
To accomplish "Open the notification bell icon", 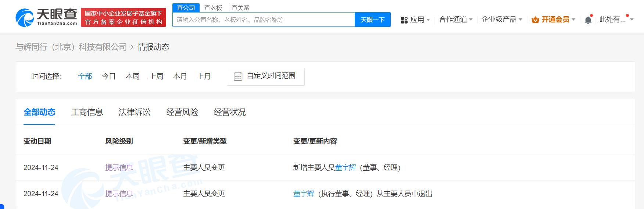I will point(588,20).
